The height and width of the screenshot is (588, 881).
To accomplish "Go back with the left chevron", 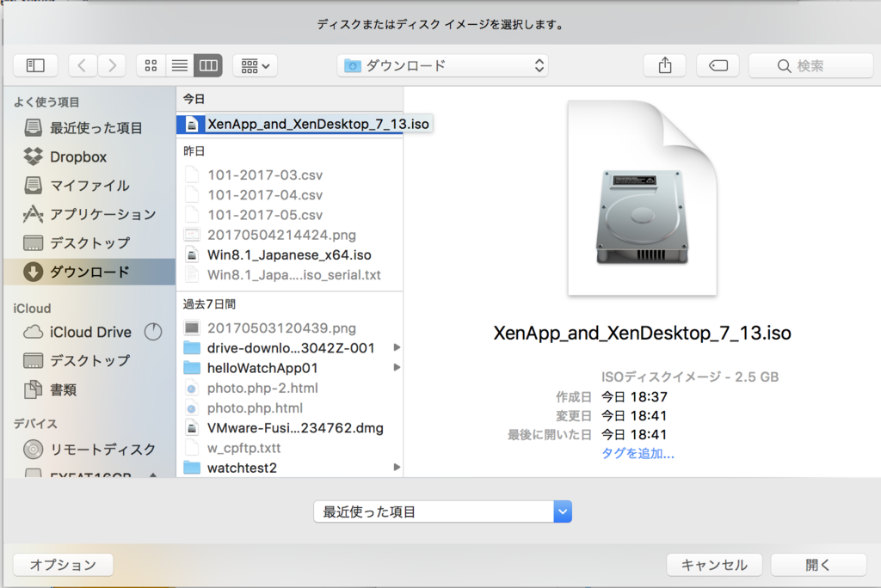I will tap(83, 65).
